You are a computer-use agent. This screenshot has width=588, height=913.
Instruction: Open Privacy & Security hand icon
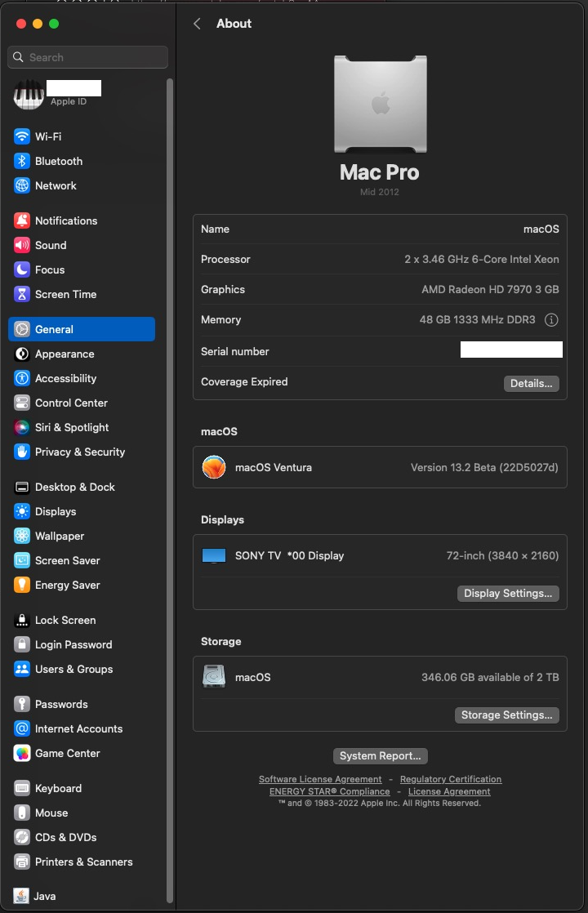click(x=21, y=452)
